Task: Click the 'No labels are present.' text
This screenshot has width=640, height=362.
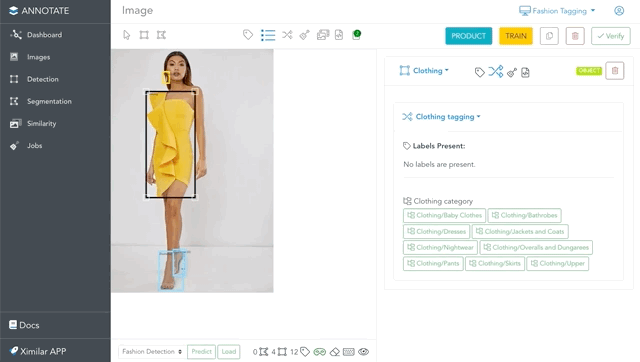Action: 439,164
